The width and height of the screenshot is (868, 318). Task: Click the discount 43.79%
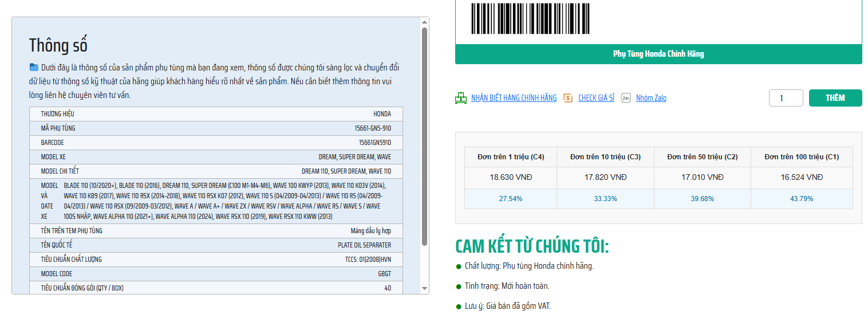802,199
